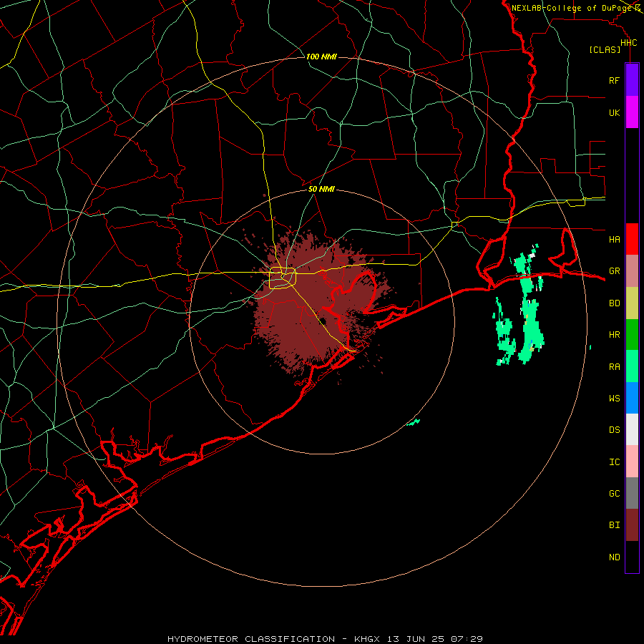The image size is (644, 644).
Task: Click the DS legend label
Action: [614, 430]
